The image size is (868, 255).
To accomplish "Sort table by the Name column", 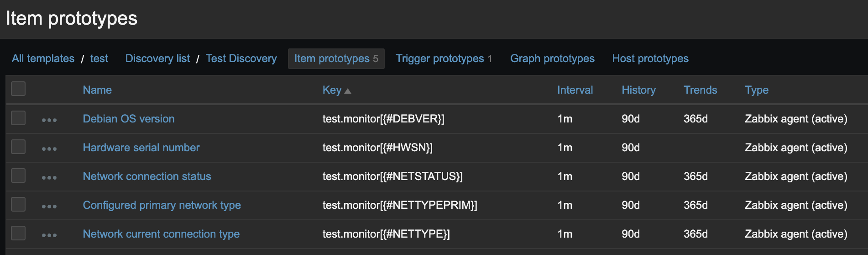I will coord(97,90).
